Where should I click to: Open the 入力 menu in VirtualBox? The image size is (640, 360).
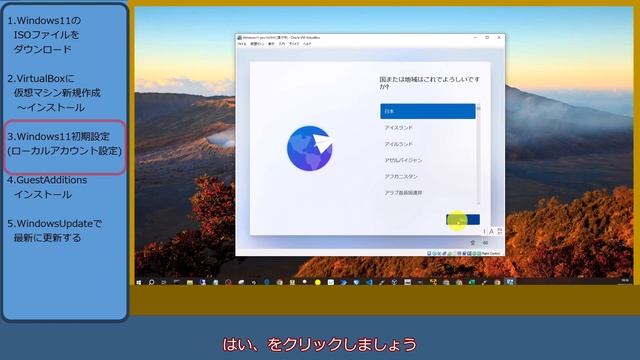pos(282,44)
